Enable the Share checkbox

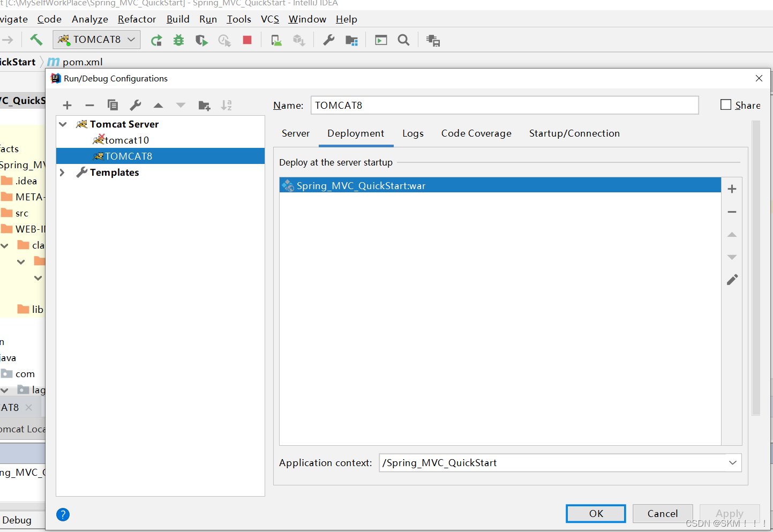(x=726, y=105)
